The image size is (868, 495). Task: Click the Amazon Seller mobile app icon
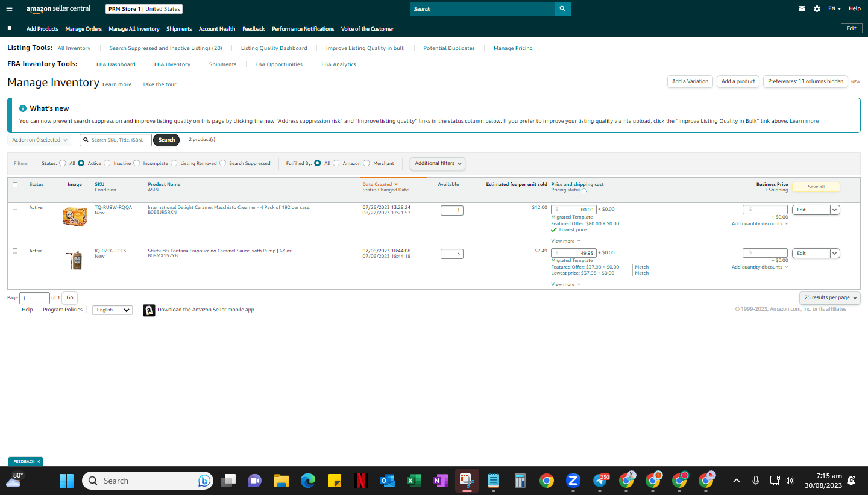[x=149, y=310]
